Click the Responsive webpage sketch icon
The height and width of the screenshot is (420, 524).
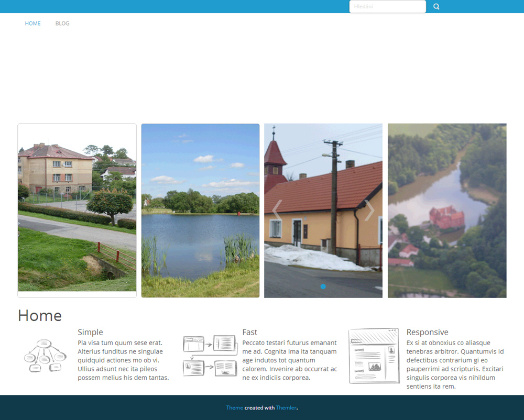point(374,356)
